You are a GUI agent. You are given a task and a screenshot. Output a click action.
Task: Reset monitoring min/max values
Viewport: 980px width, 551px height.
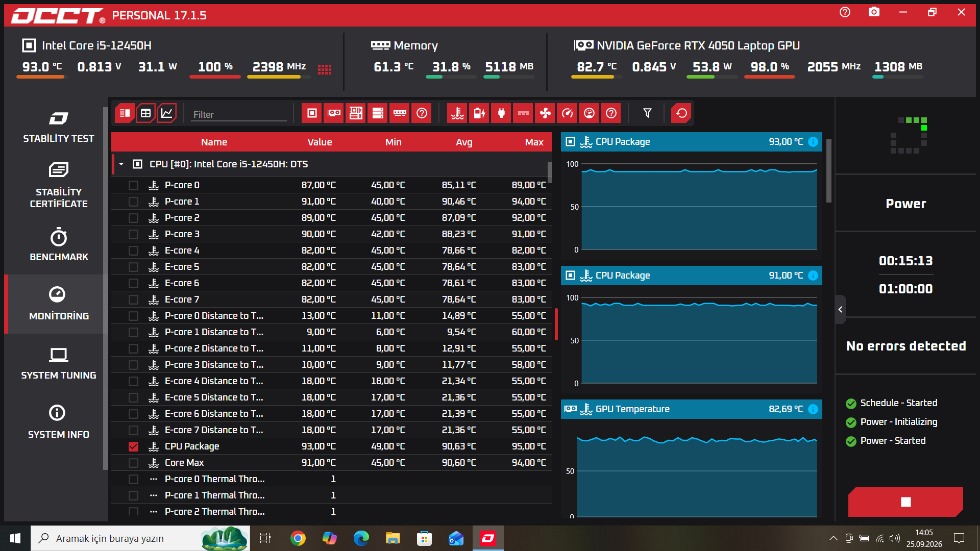point(681,113)
